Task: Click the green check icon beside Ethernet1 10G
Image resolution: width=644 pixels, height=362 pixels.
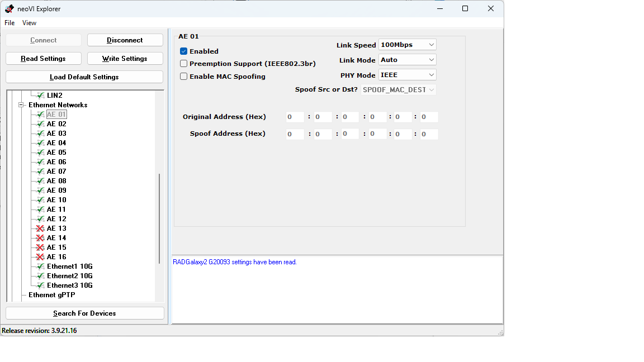Action: pos(40,266)
